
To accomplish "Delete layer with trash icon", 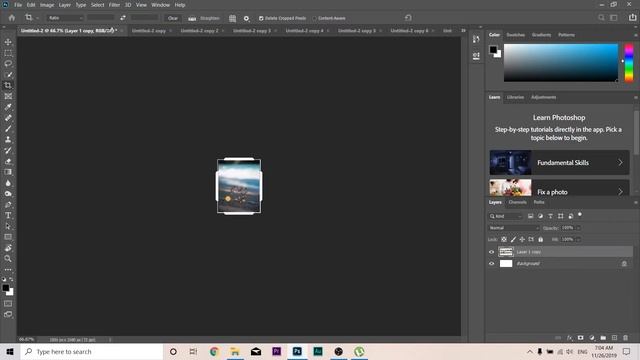I will click(625, 338).
